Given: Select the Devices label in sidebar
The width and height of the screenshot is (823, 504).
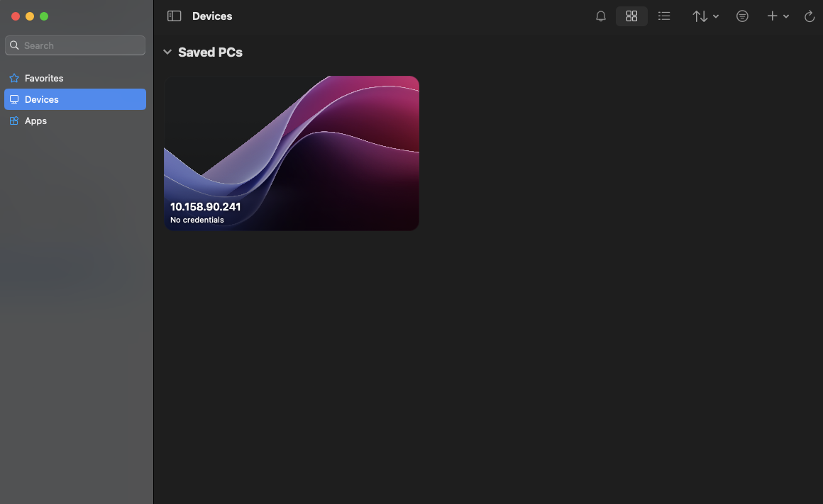Looking at the screenshot, I should 42,99.
